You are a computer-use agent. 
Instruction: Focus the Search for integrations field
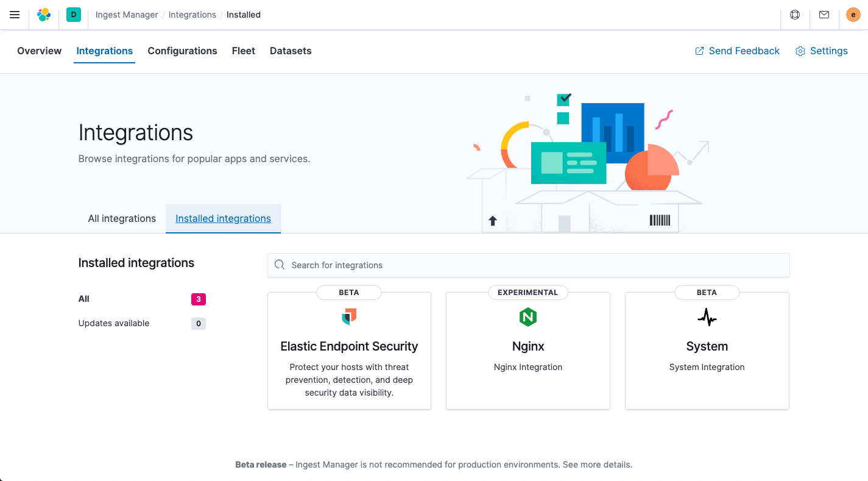pyautogui.click(x=528, y=265)
